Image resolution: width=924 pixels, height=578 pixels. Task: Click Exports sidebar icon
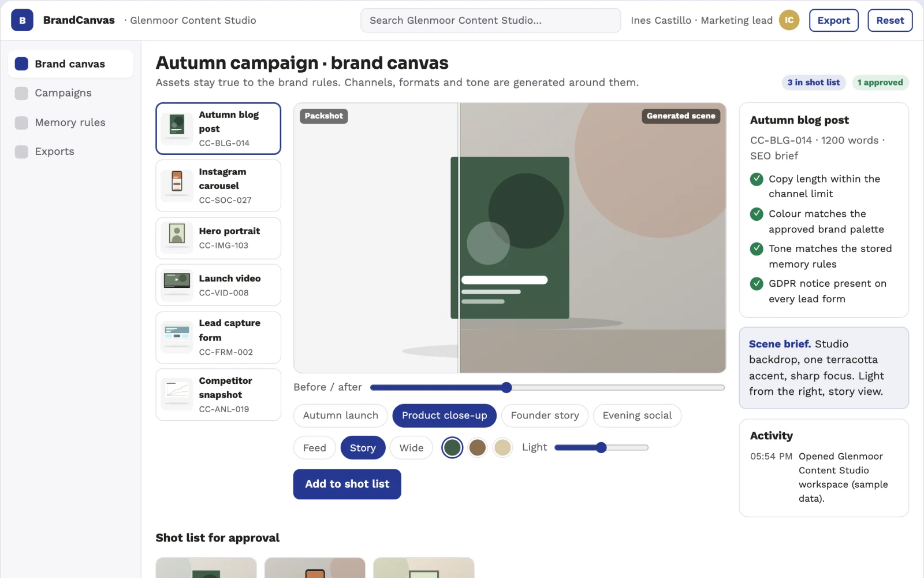click(21, 151)
